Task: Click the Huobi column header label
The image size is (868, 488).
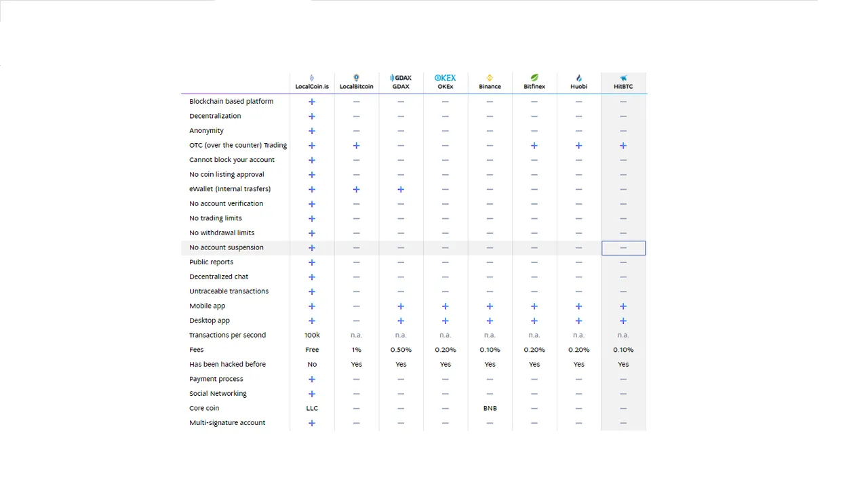Action: point(578,87)
